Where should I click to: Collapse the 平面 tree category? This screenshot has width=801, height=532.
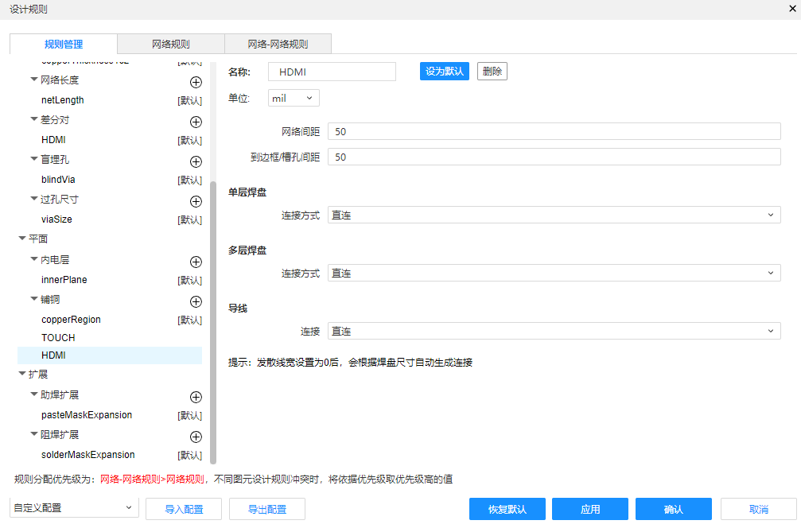(x=22, y=239)
